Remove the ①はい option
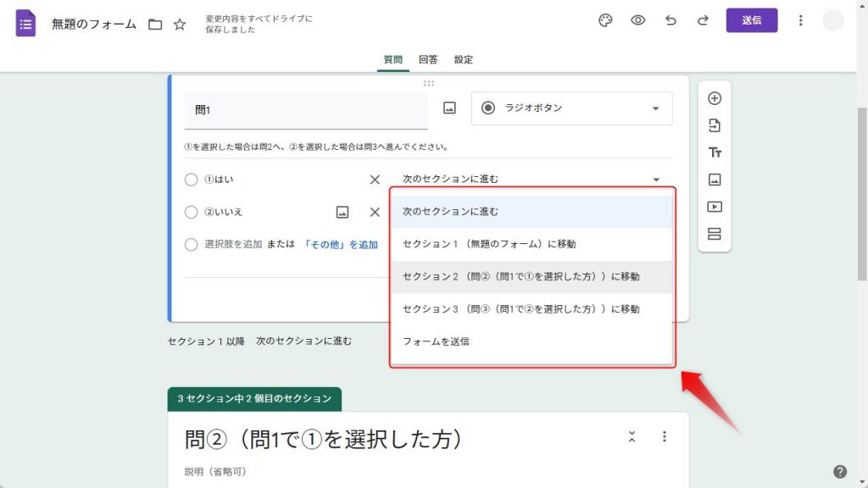 click(x=375, y=180)
